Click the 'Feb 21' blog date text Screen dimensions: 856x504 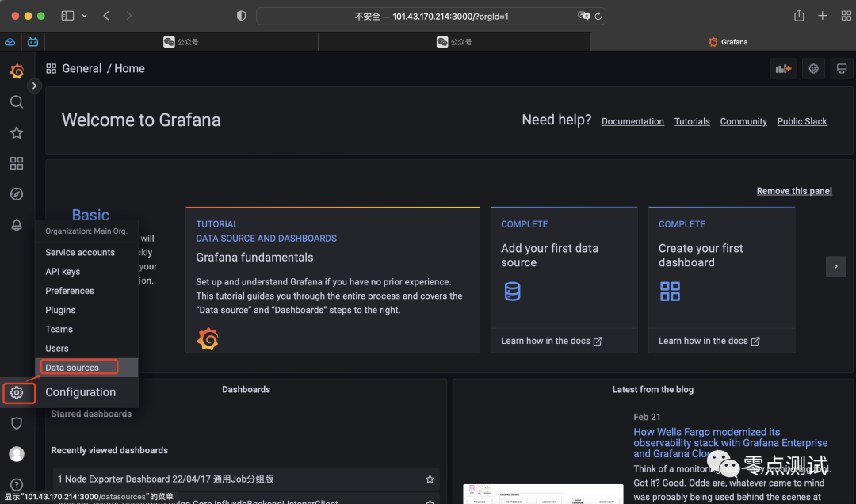(x=647, y=417)
